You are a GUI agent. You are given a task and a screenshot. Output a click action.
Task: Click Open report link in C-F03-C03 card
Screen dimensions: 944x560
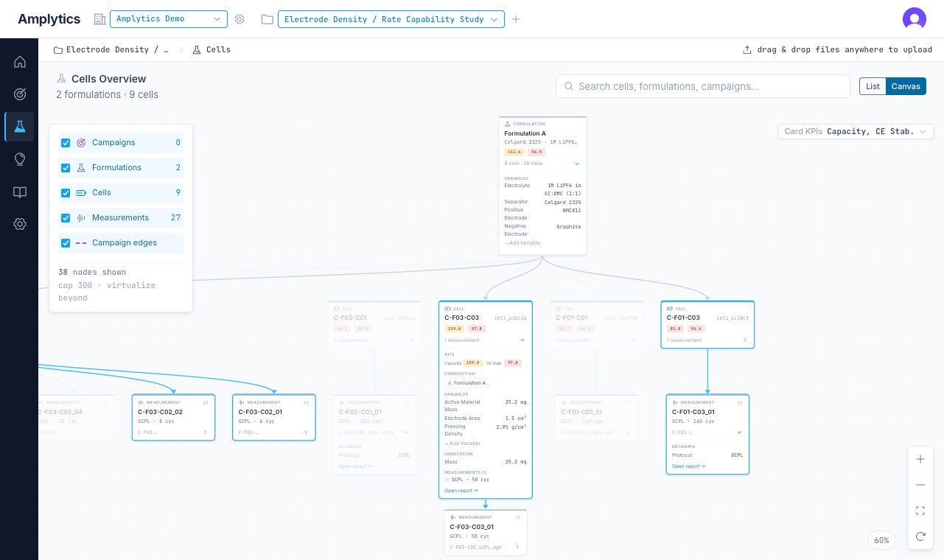[461, 490]
